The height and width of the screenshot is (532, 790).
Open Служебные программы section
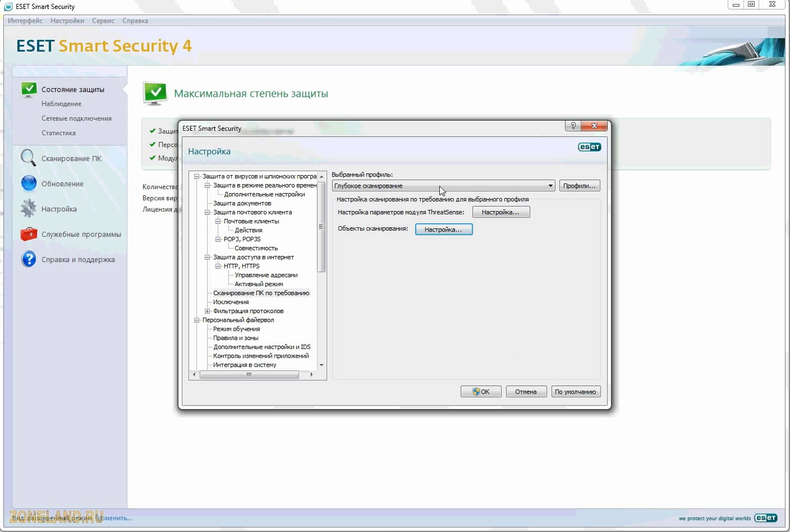point(81,234)
